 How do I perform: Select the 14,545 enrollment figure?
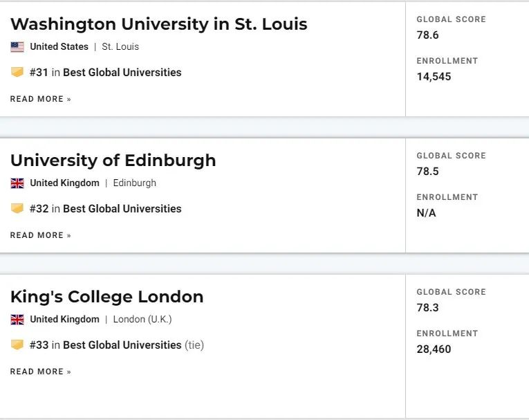tap(434, 77)
